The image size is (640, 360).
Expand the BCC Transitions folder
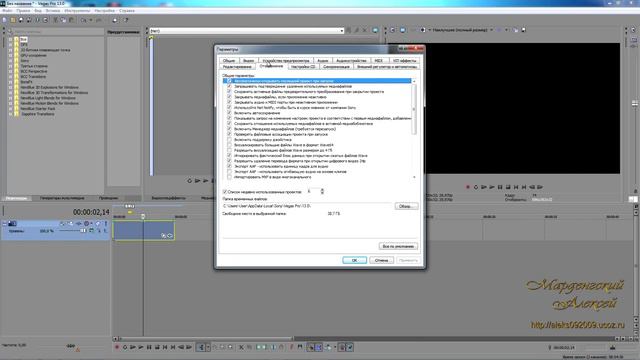tap(10, 76)
